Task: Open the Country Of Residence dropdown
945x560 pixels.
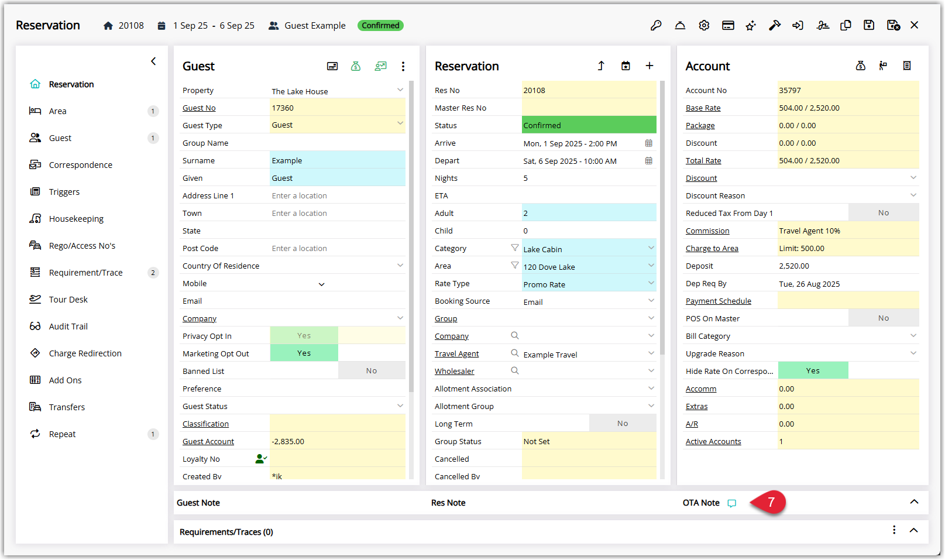Action: pyautogui.click(x=400, y=266)
